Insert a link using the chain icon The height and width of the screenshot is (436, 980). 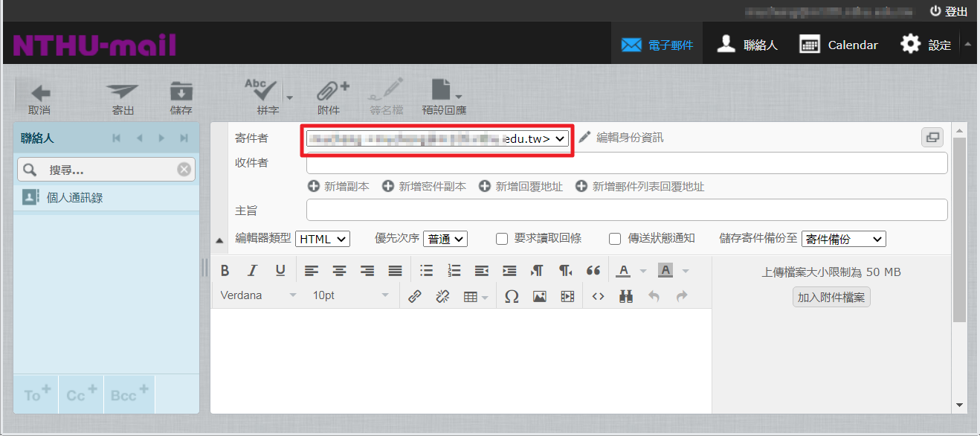(415, 296)
